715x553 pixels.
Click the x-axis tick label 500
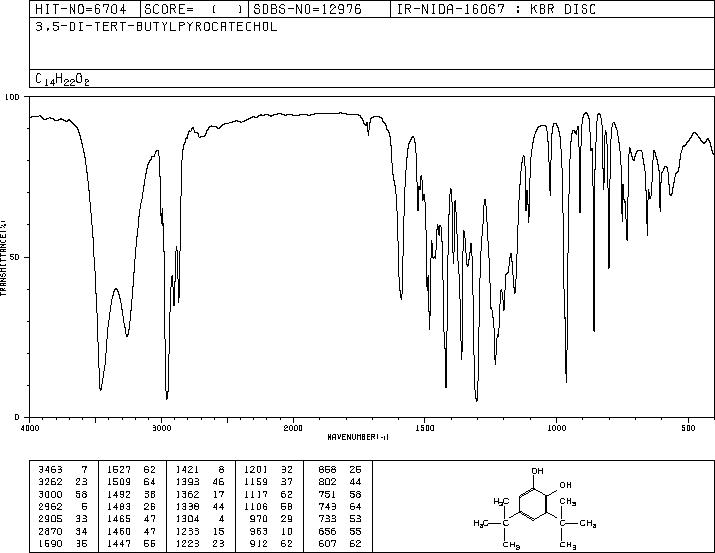tap(688, 428)
